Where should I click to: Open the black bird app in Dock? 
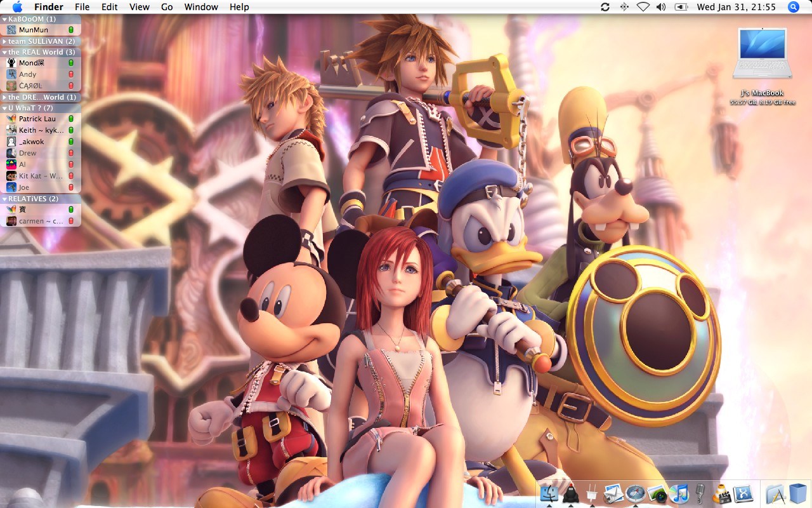coord(571,493)
